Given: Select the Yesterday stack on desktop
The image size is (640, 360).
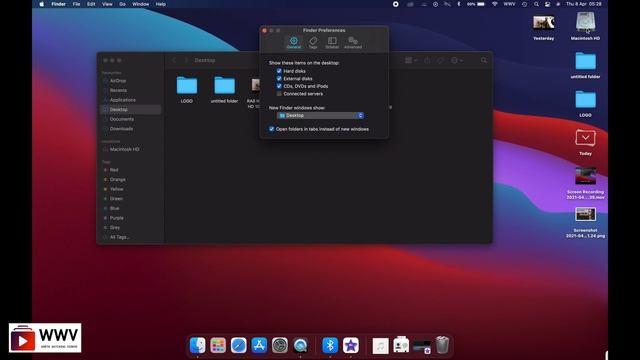Looking at the screenshot, I should coord(544,27).
